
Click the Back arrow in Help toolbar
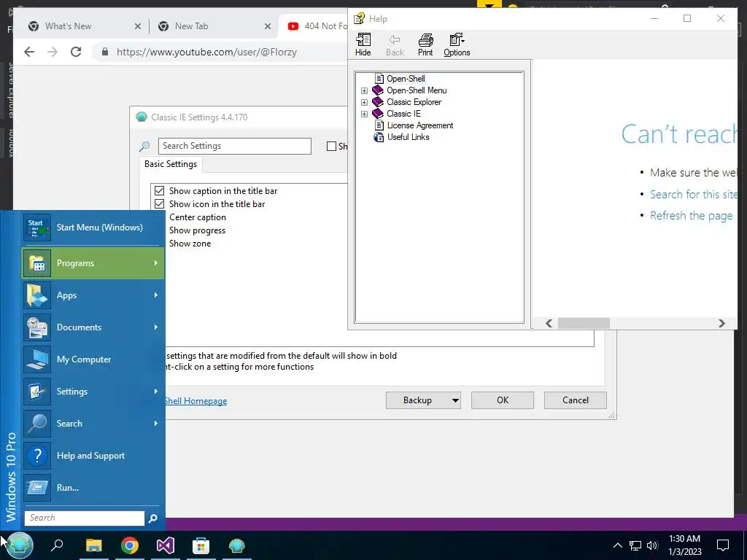point(395,45)
